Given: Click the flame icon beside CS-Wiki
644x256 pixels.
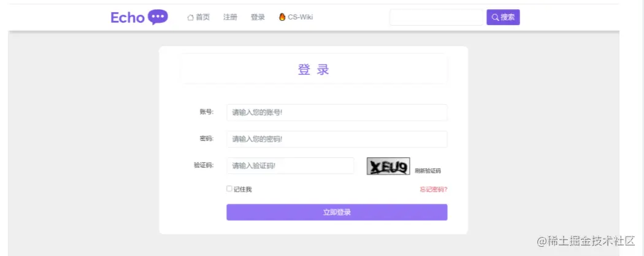Looking at the screenshot, I should pos(282,17).
